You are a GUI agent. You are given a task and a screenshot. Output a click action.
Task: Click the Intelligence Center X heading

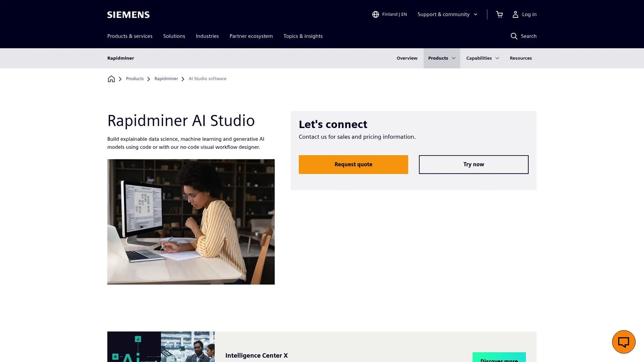click(256, 356)
